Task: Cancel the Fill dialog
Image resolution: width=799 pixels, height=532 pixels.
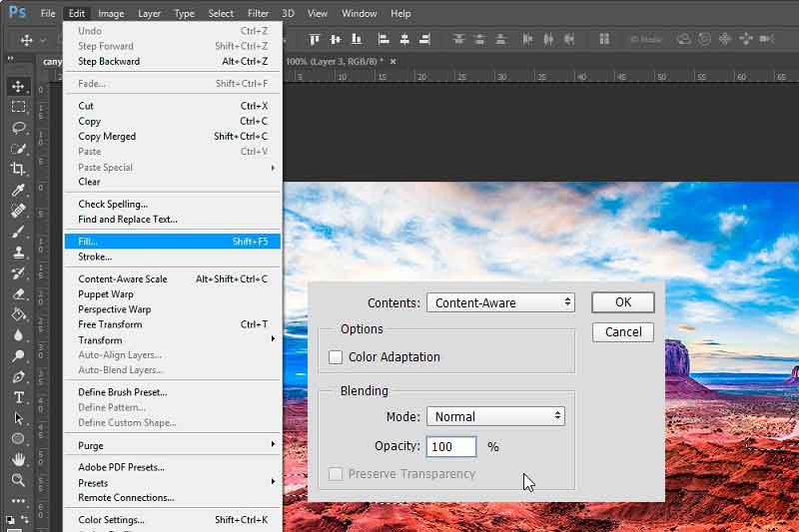Action: click(x=622, y=332)
